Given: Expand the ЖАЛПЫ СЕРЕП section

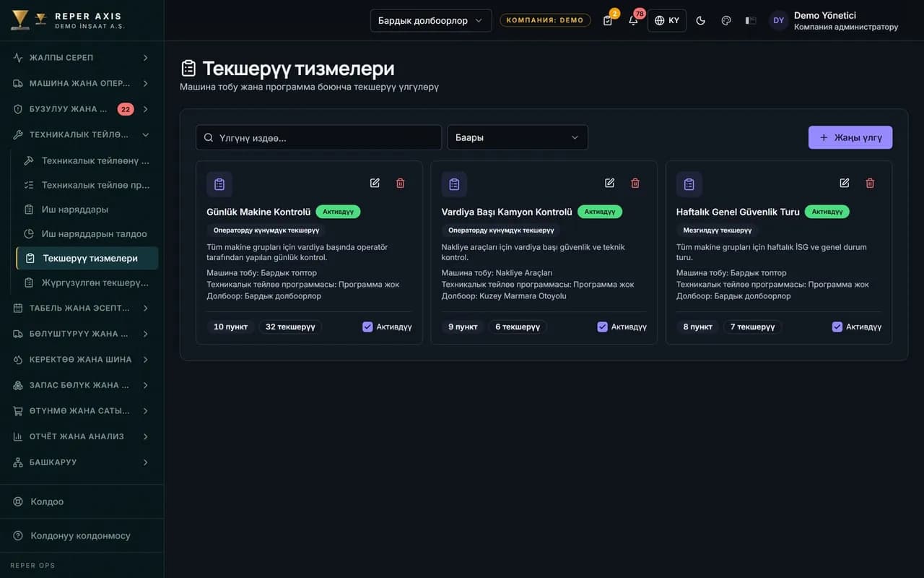Looking at the screenshot, I should (x=82, y=58).
